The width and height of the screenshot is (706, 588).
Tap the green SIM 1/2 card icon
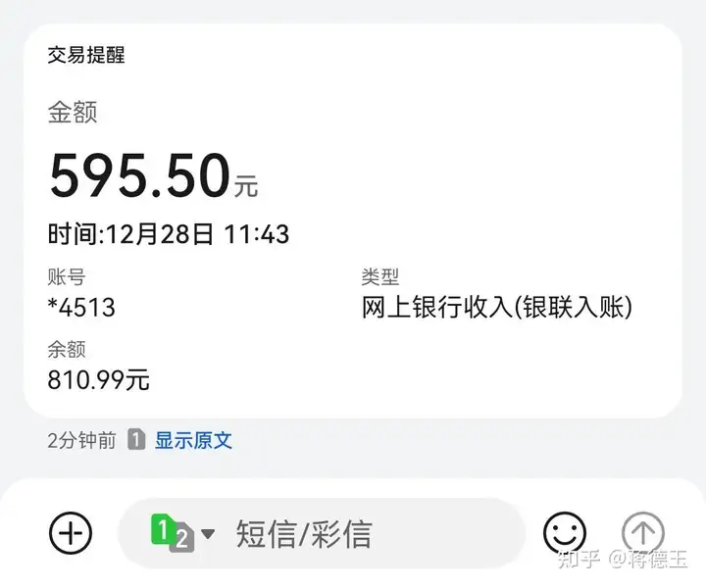click(171, 533)
